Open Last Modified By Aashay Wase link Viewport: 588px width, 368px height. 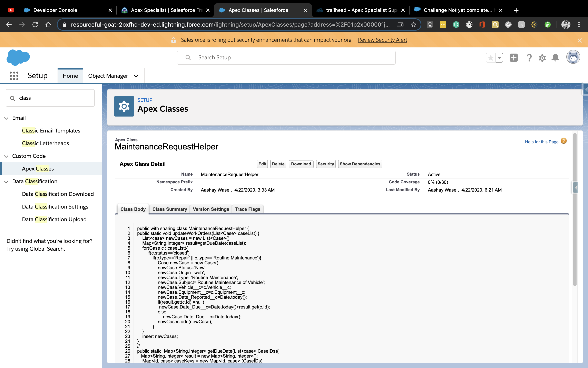coord(442,190)
